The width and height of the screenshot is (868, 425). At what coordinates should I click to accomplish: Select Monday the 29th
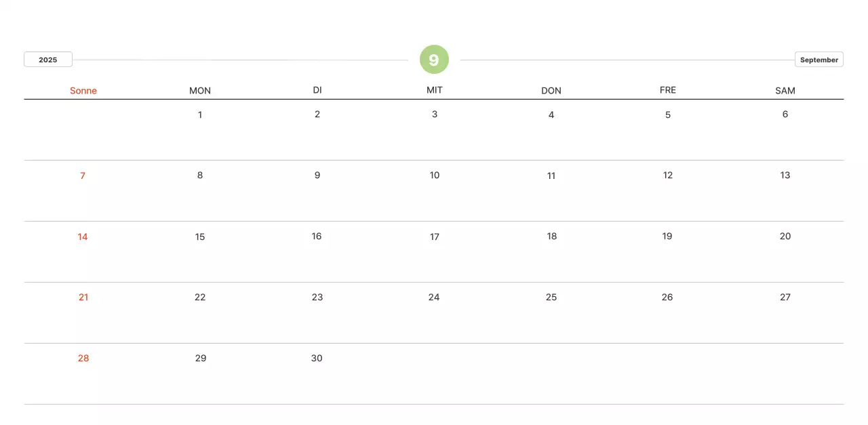click(200, 359)
